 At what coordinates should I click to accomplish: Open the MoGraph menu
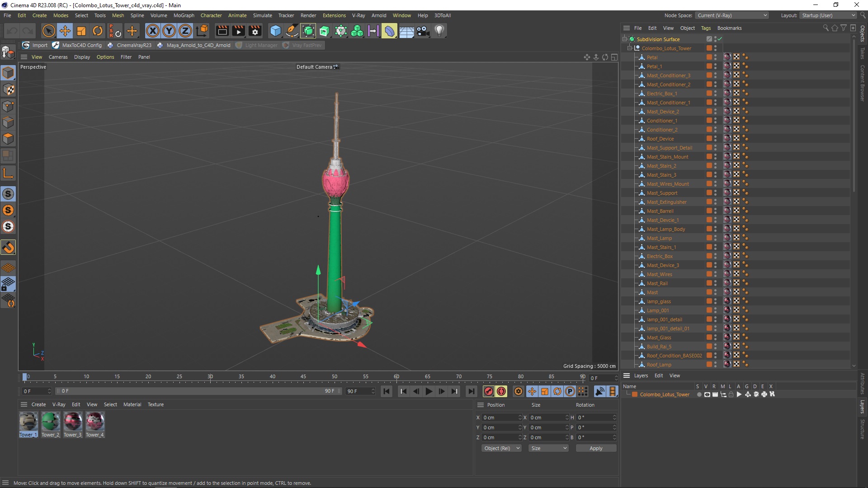coord(184,15)
